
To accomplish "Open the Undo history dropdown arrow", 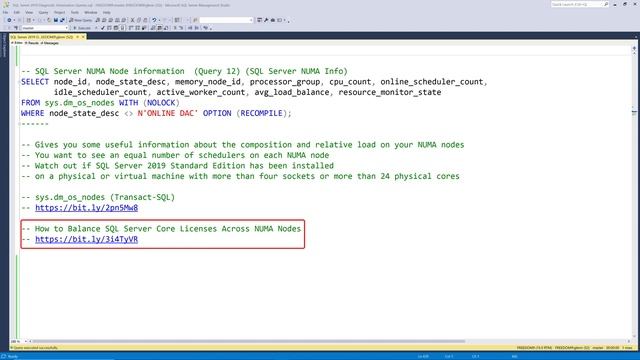I will pyautogui.click(x=159, y=20).
